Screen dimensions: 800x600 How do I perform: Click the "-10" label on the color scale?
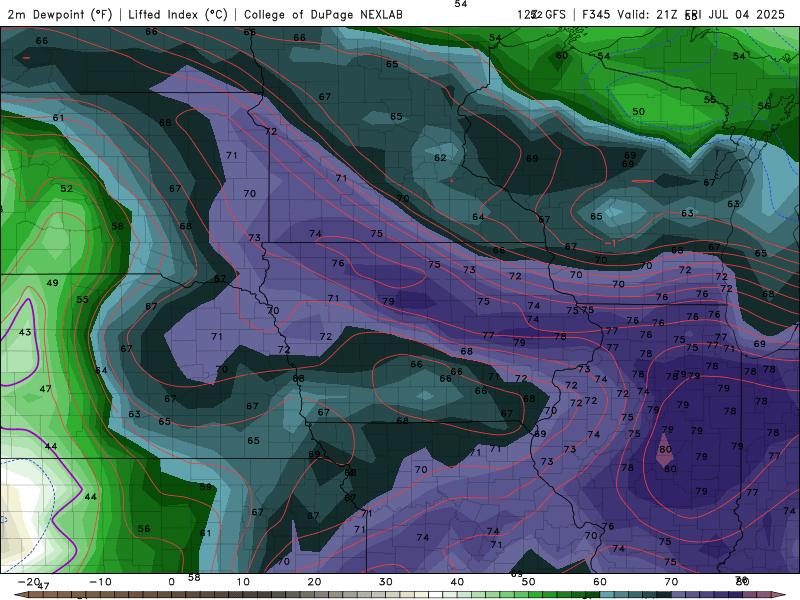(x=100, y=582)
